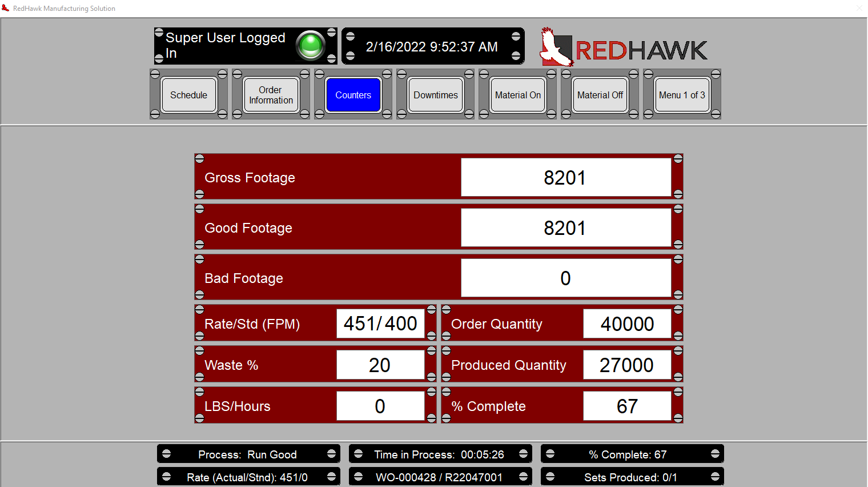Enable Material On

pyautogui.click(x=517, y=95)
